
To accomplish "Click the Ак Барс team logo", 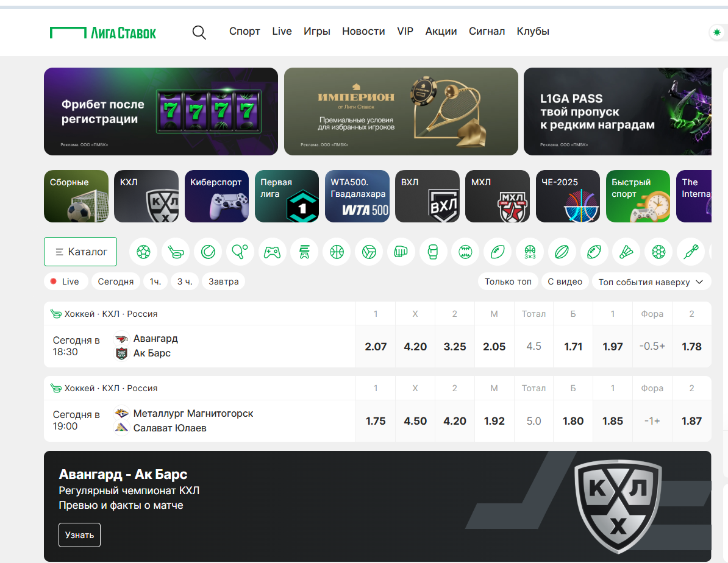I will point(122,353).
